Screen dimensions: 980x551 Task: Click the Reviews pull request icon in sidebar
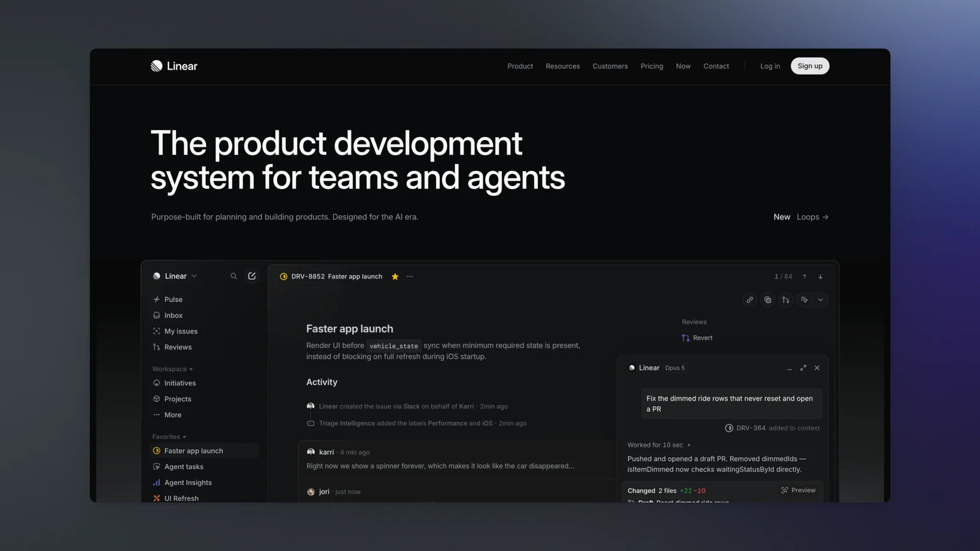point(157,347)
